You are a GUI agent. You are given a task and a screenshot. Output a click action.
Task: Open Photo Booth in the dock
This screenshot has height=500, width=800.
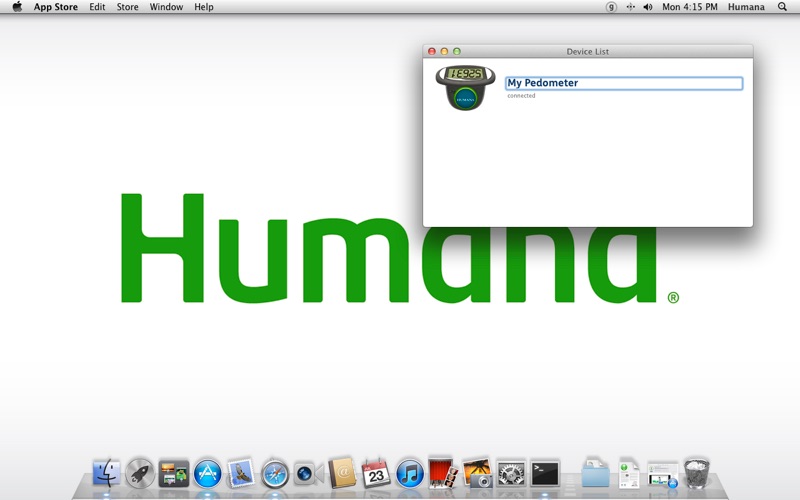pos(443,472)
